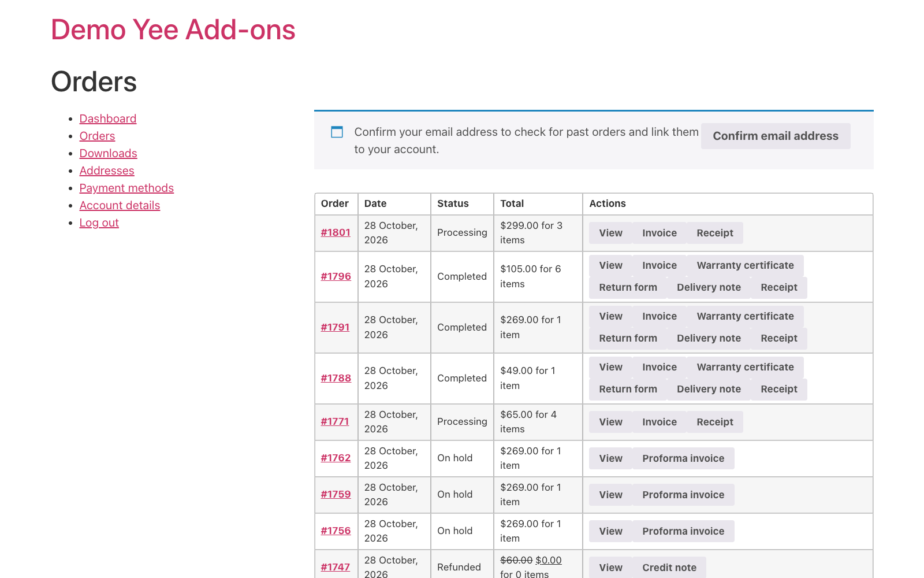Open order #1747 link
The height and width of the screenshot is (578, 924).
(335, 567)
